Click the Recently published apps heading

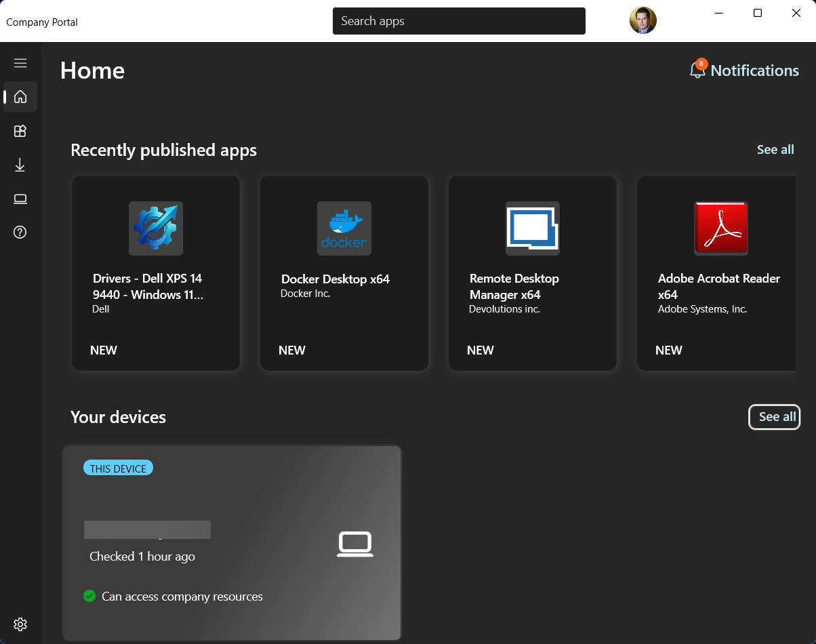click(x=163, y=150)
